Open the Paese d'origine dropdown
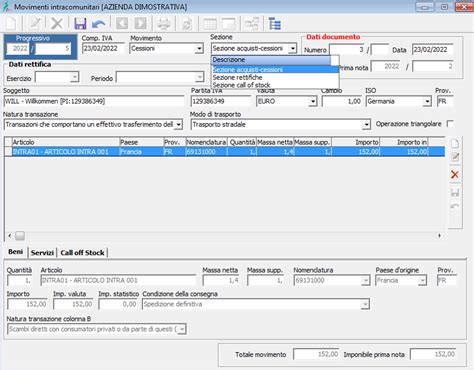This screenshot has width=474, height=370. tap(422, 281)
